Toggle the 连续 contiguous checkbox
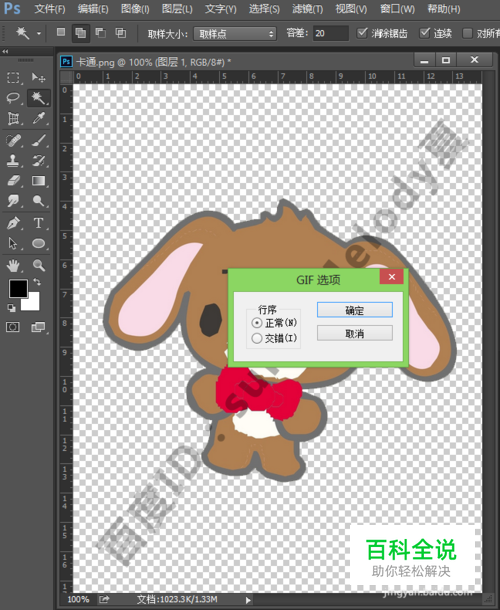This screenshot has width=500, height=610. tap(425, 33)
